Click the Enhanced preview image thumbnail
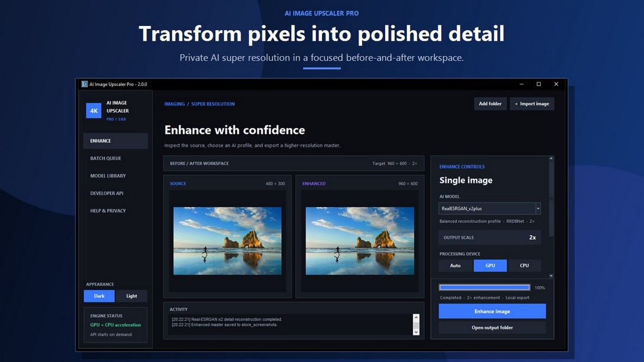This screenshot has height=362, width=644. 360,241
